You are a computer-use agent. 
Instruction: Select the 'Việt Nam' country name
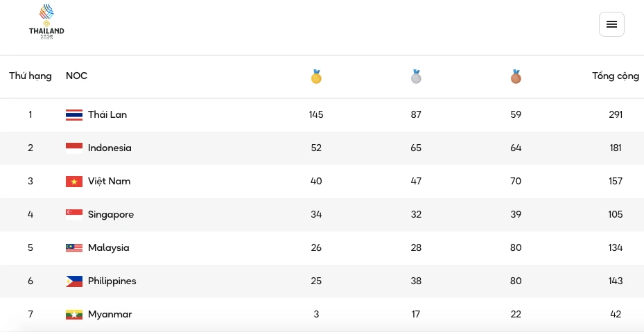109,182
